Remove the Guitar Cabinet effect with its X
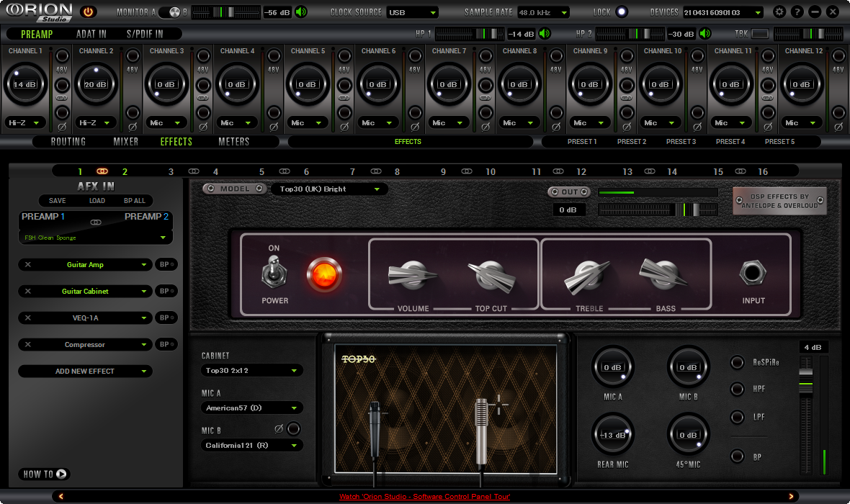Image resolution: width=850 pixels, height=504 pixels. pos(27,291)
